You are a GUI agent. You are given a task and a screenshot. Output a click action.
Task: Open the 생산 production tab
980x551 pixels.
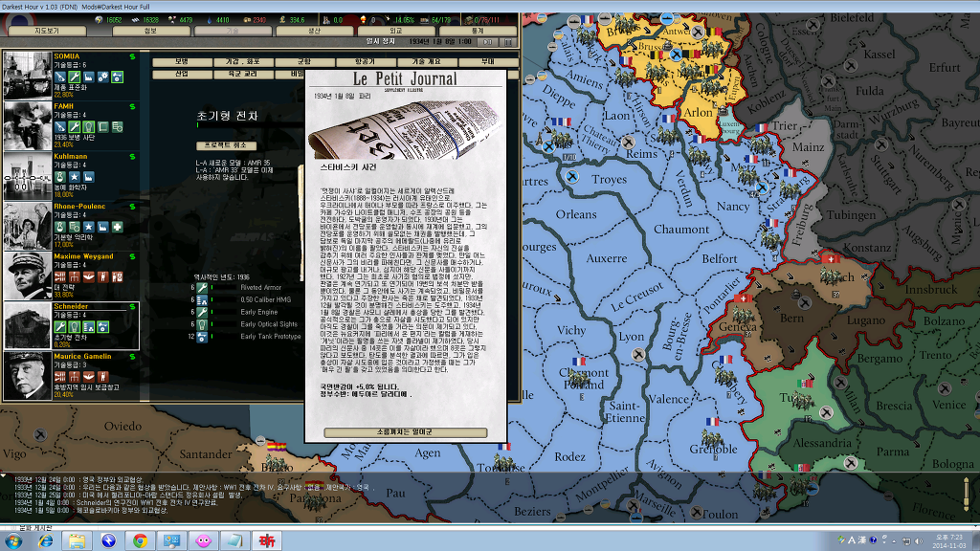(x=314, y=30)
